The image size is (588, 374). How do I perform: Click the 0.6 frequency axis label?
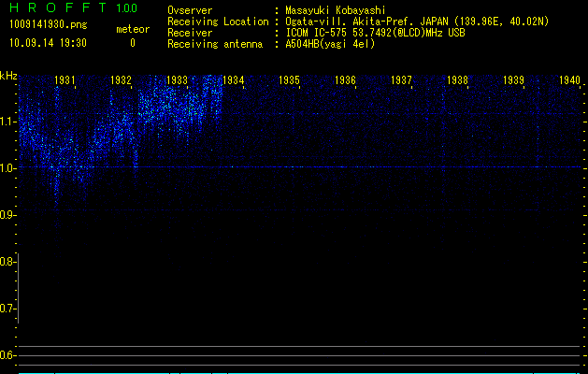tap(7, 355)
